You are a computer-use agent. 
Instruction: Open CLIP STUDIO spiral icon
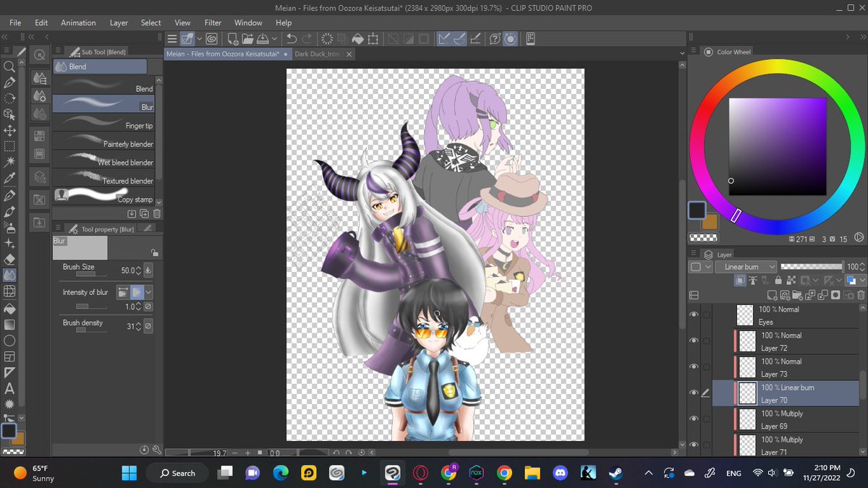coord(212,38)
